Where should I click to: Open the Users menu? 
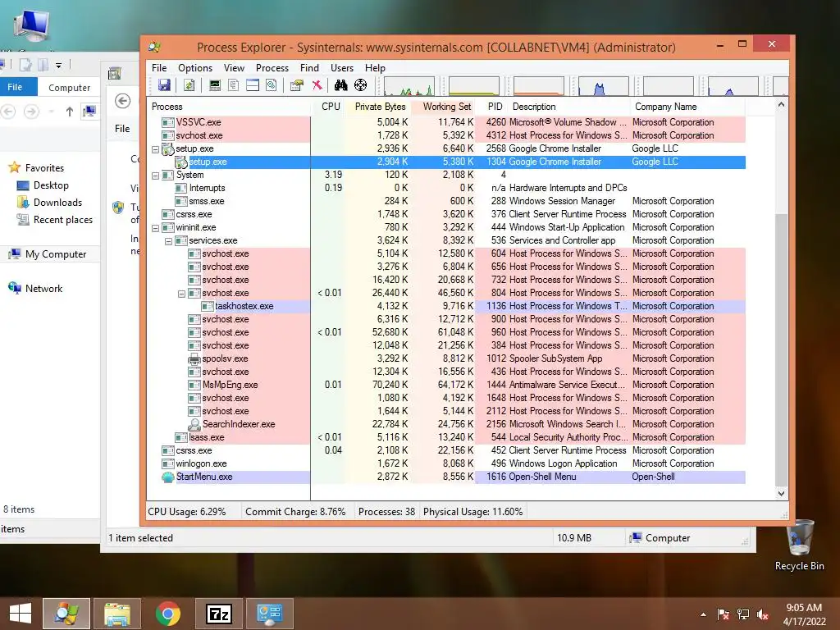342,68
